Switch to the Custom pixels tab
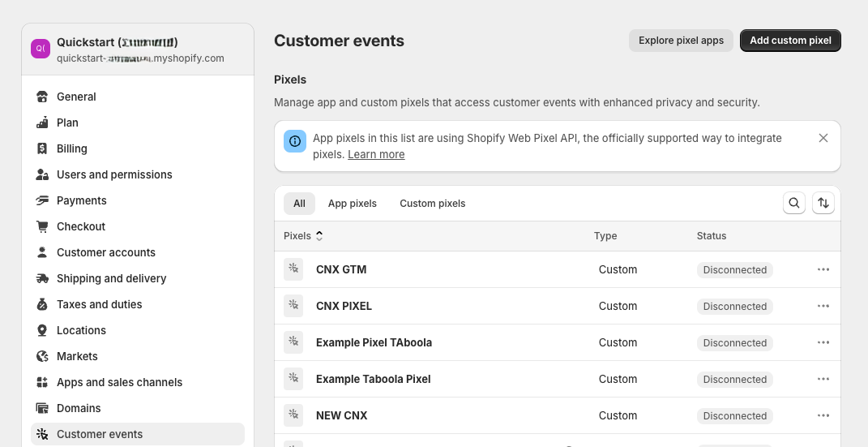 [x=432, y=204]
